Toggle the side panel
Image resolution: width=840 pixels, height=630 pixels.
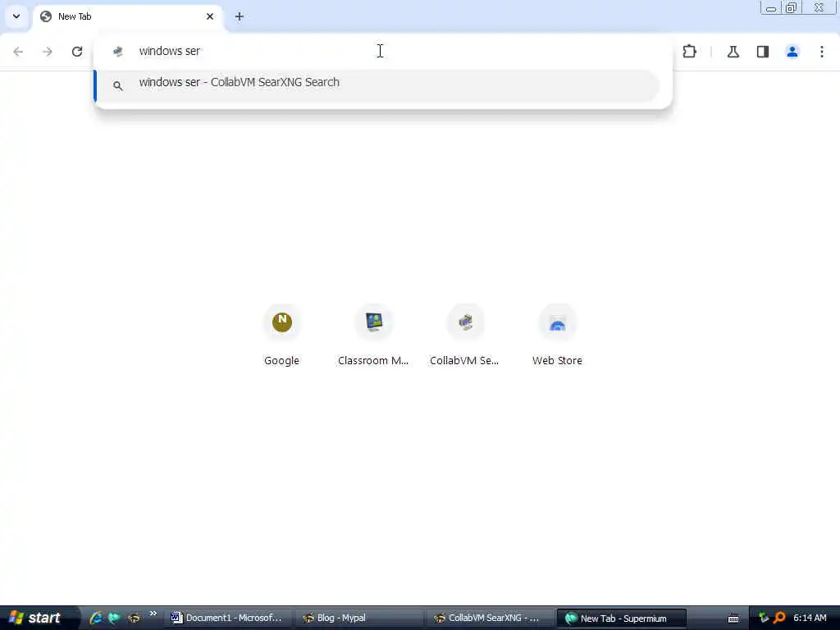763,52
